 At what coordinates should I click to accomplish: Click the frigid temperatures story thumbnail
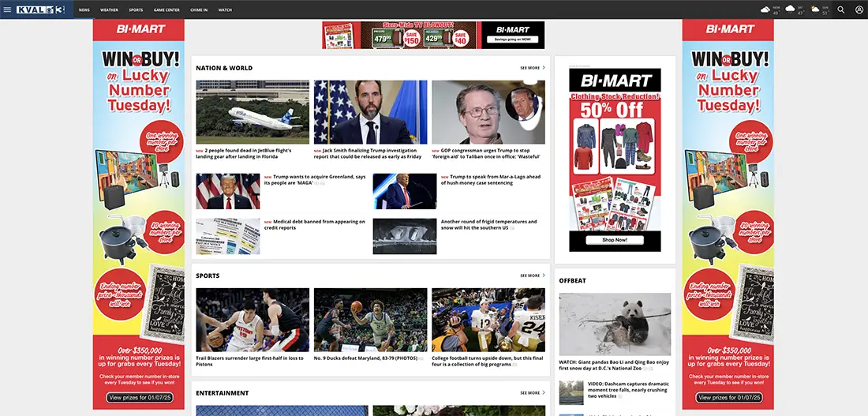[405, 236]
